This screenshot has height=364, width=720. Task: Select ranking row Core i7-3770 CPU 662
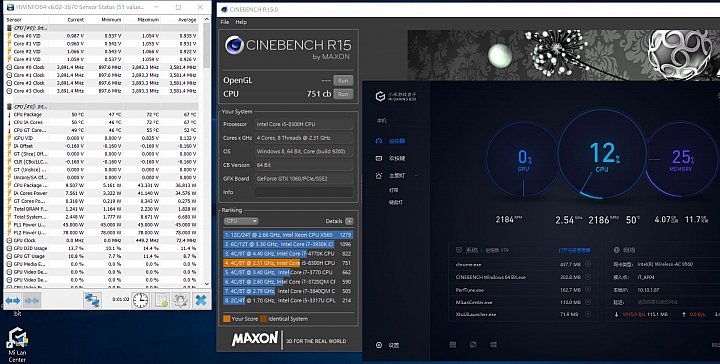[288, 272]
